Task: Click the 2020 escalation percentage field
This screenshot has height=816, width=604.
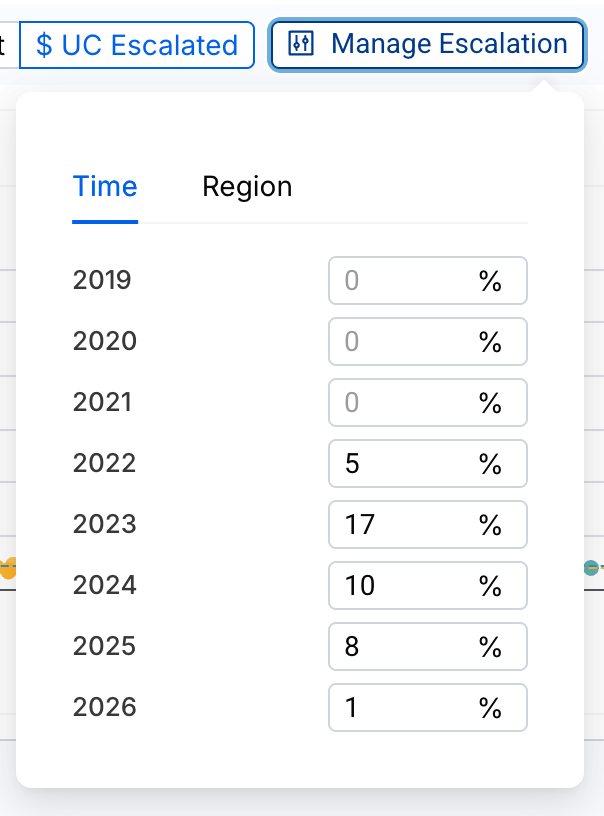Action: 428,341
